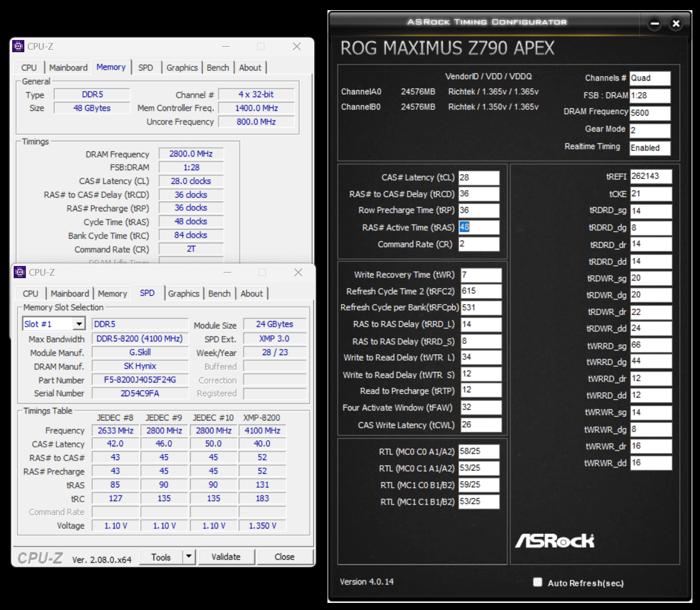Viewport: 700px width, 610px height.
Task: Click the Uncore Frequency value 800.0 MHz
Action: tap(256, 122)
